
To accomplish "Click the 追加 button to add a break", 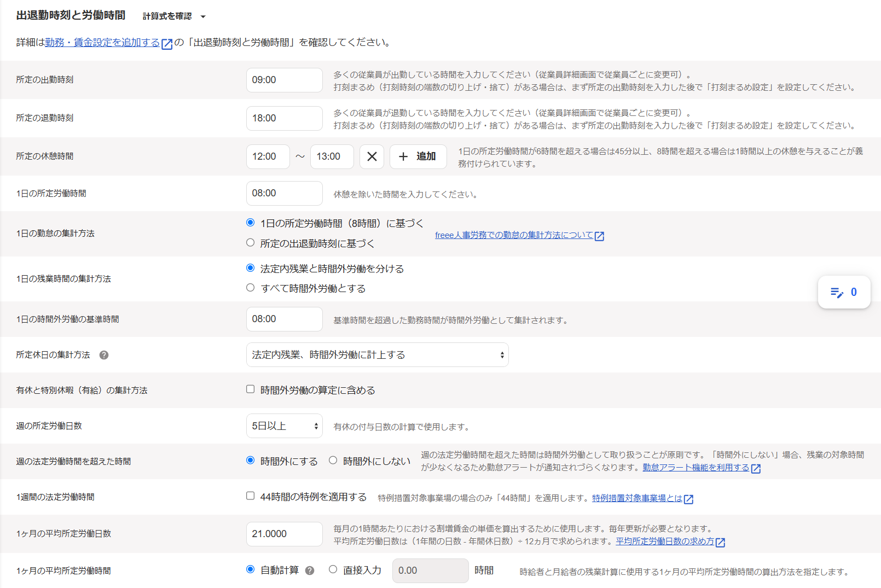I will [x=418, y=156].
